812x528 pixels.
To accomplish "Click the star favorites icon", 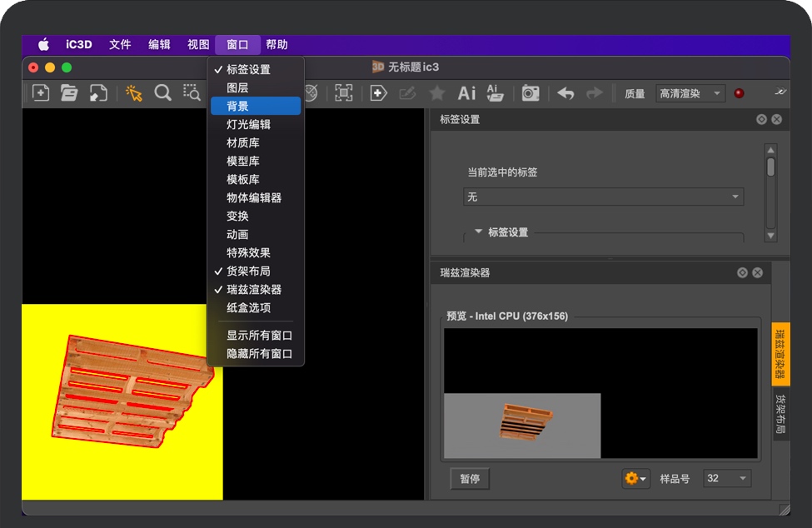I will tap(437, 93).
